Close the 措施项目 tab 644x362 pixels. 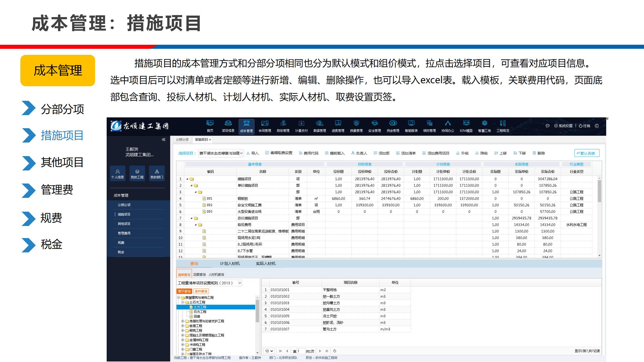(x=210, y=140)
